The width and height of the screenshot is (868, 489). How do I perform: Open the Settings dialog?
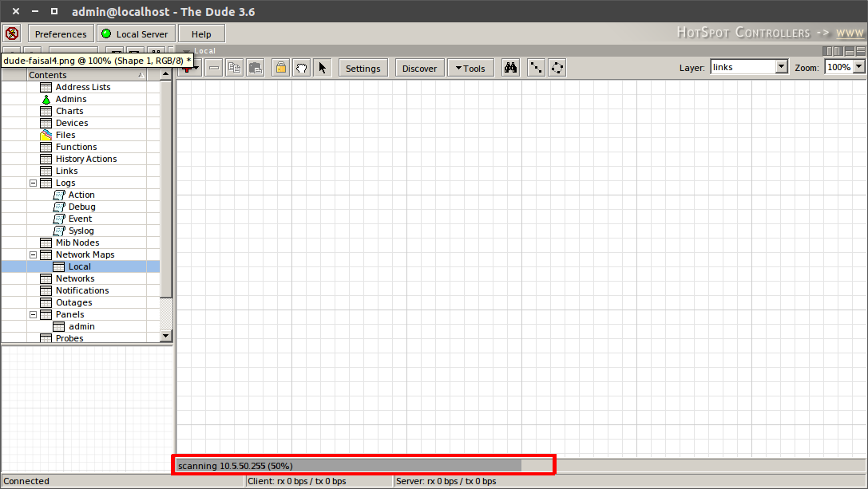coord(363,68)
